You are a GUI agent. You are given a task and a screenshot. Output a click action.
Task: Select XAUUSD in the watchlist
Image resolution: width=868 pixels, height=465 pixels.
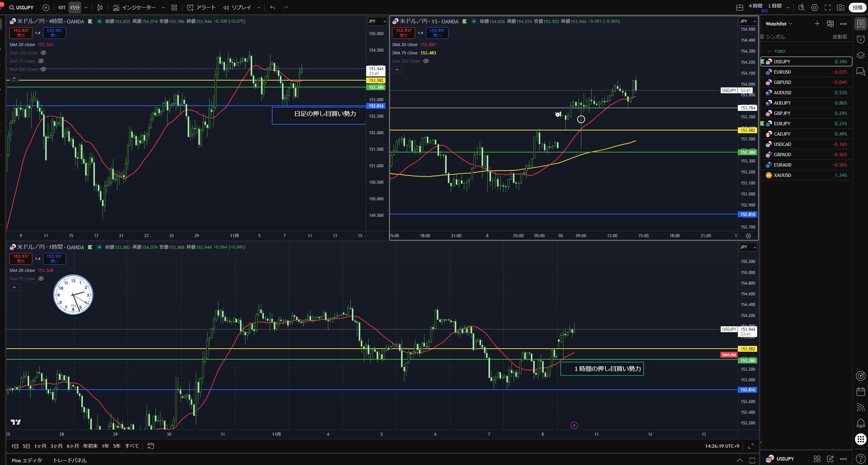point(782,175)
